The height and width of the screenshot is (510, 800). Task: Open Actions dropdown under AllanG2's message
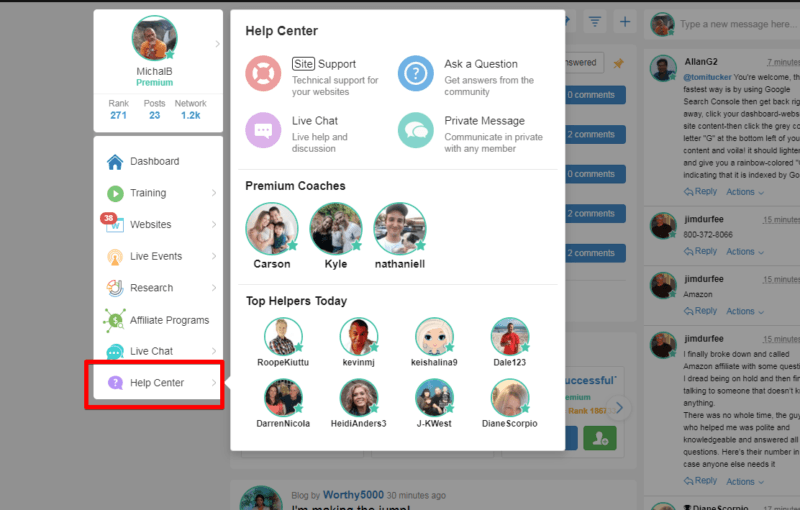745,192
